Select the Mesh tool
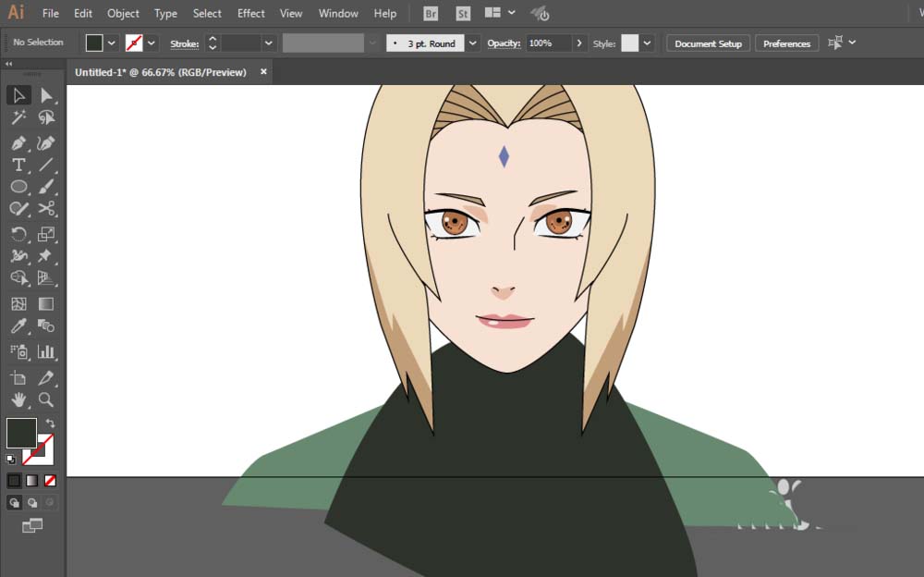Image resolution: width=924 pixels, height=577 pixels. [x=18, y=304]
